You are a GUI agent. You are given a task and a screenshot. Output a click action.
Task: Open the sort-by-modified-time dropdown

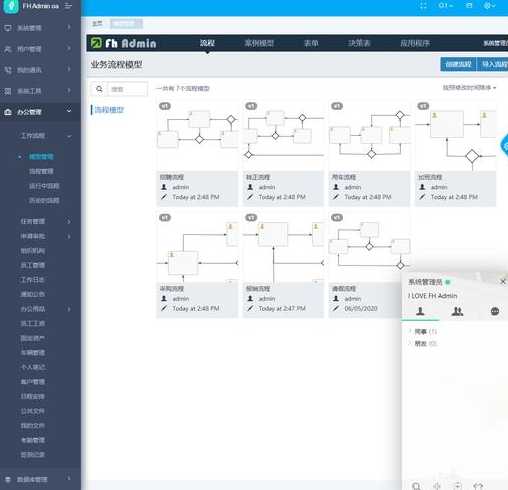point(469,88)
